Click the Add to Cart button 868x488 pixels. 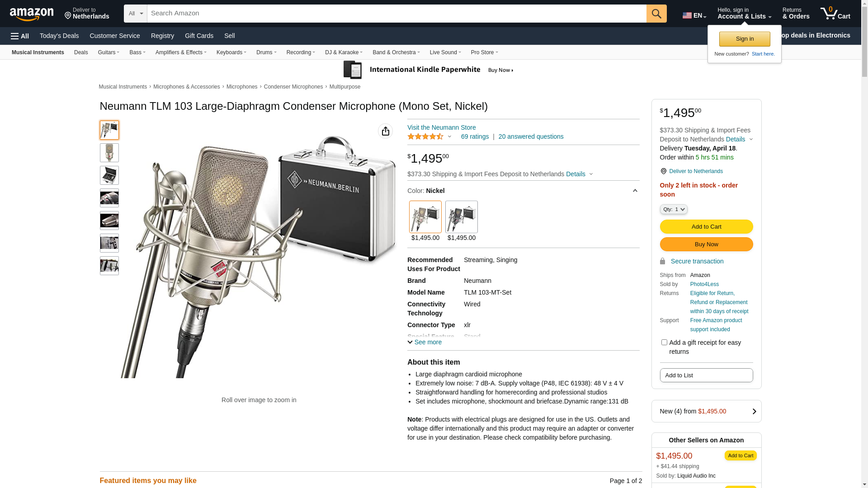[x=706, y=227]
